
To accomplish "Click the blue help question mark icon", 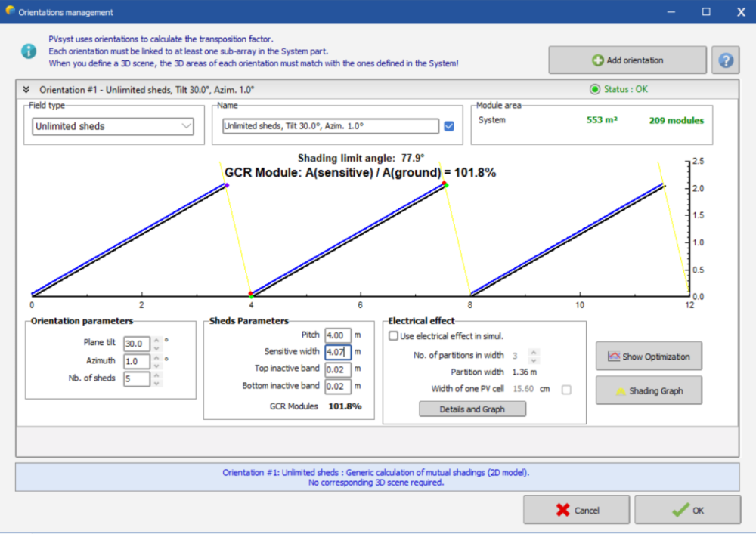I will [x=725, y=60].
